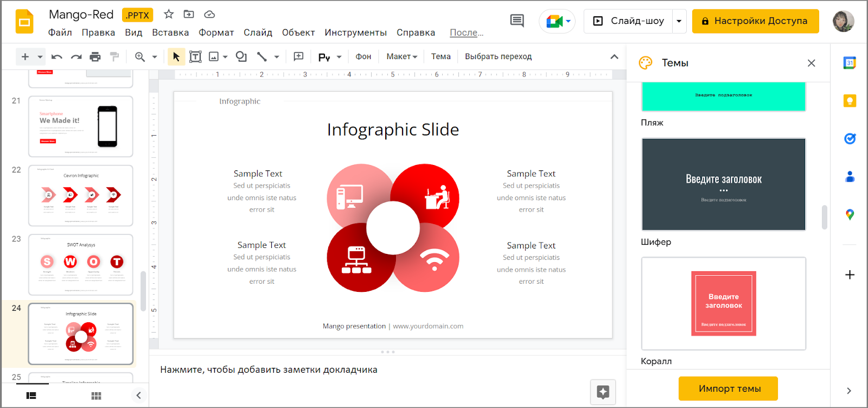Check the cloud save status icon
The height and width of the screenshot is (408, 868).
pyautogui.click(x=209, y=14)
